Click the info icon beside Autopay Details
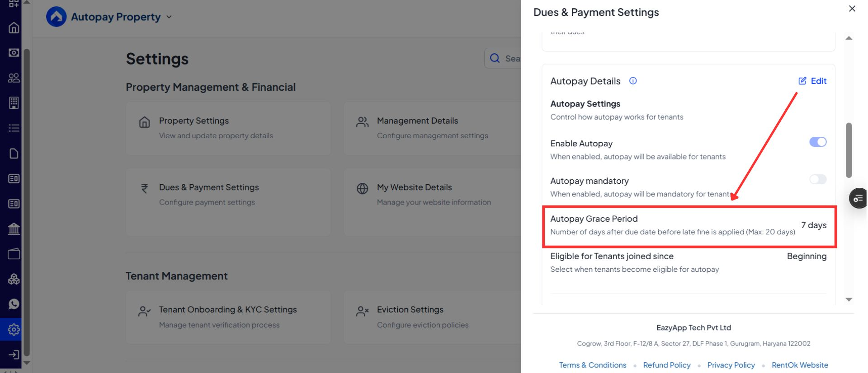Viewport: 868px width, 373px height. tap(633, 81)
